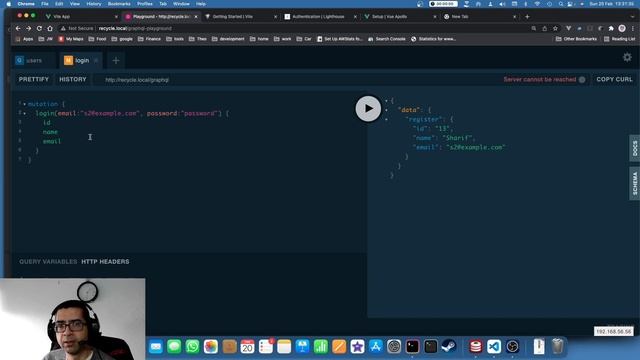
Task: Collapse the "register" node in response
Action: [387, 119]
